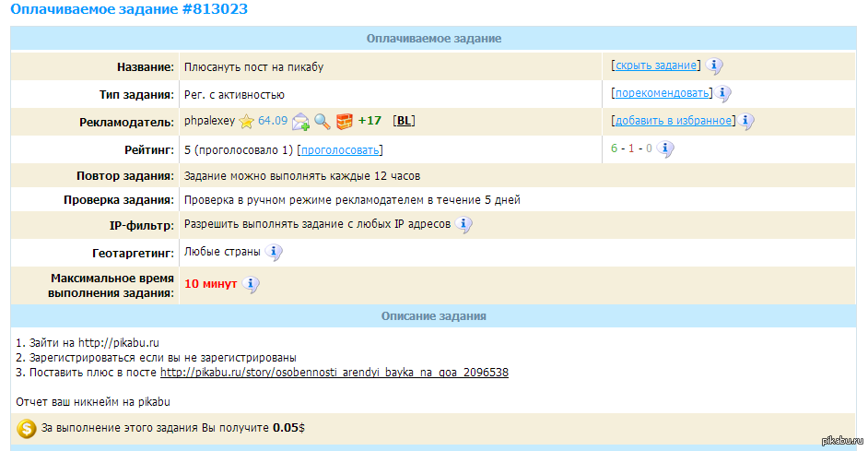This screenshot has height=451, width=868.
Task: Click the gold dollar coin icon
Action: coord(27,429)
